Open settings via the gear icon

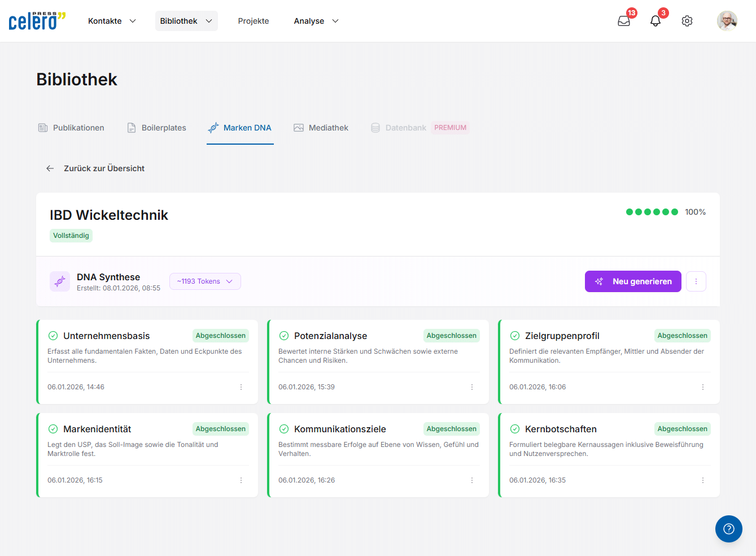687,20
